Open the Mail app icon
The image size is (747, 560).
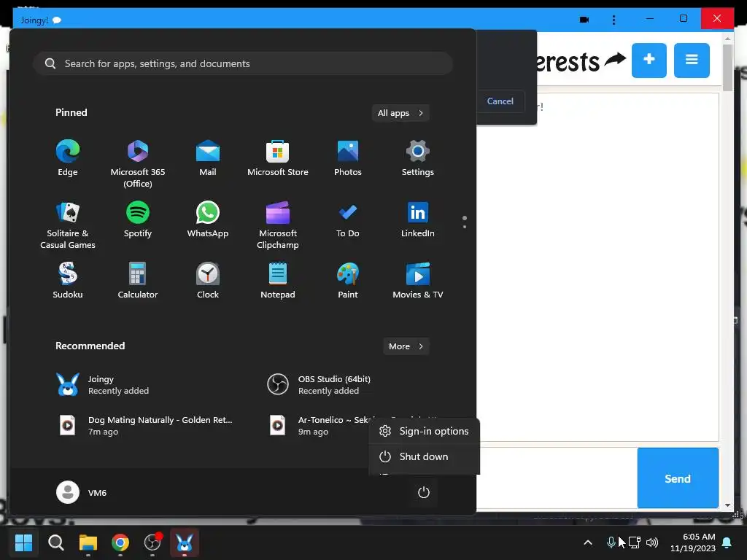[x=208, y=158]
